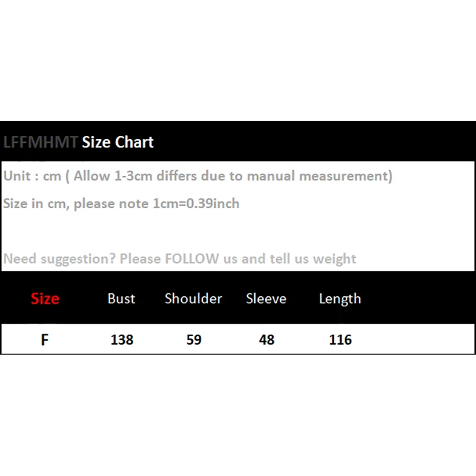Image resolution: width=476 pixels, height=476 pixels.
Task: Click the Length column header
Action: 340,299
